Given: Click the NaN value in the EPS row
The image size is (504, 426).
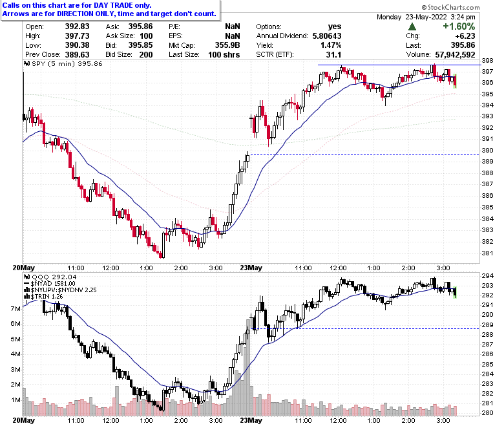Looking at the screenshot, I should (233, 36).
